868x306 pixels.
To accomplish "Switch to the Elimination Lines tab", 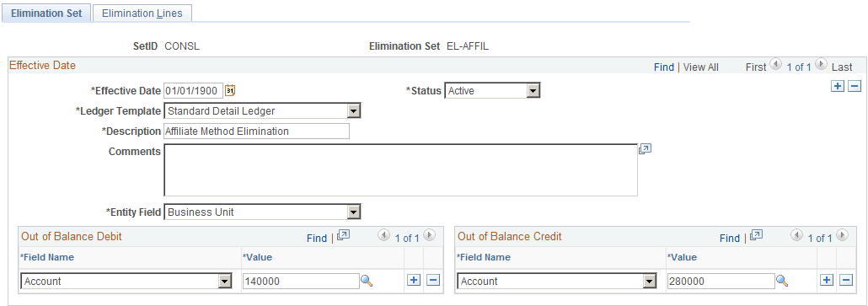I will (142, 13).
